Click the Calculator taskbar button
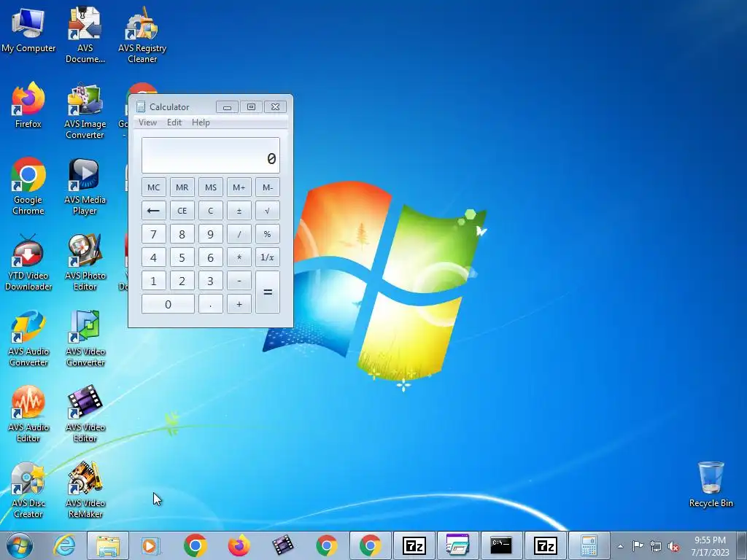The height and width of the screenshot is (560, 747). (x=589, y=545)
